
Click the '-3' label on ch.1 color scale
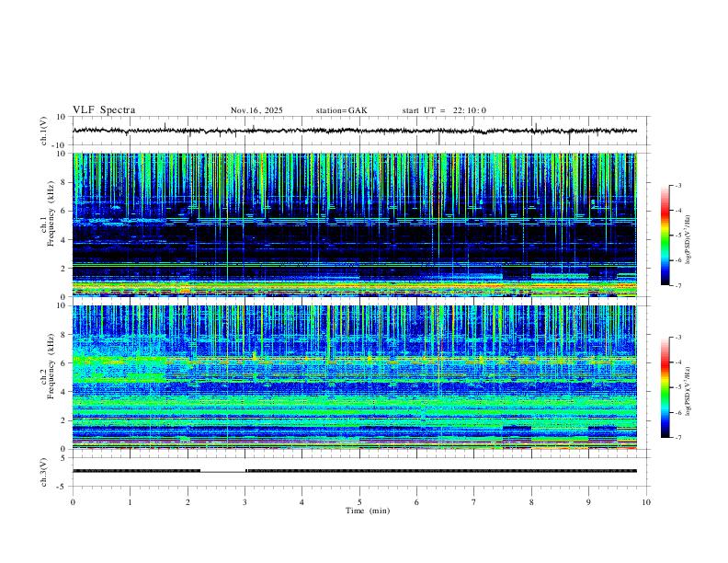677,185
